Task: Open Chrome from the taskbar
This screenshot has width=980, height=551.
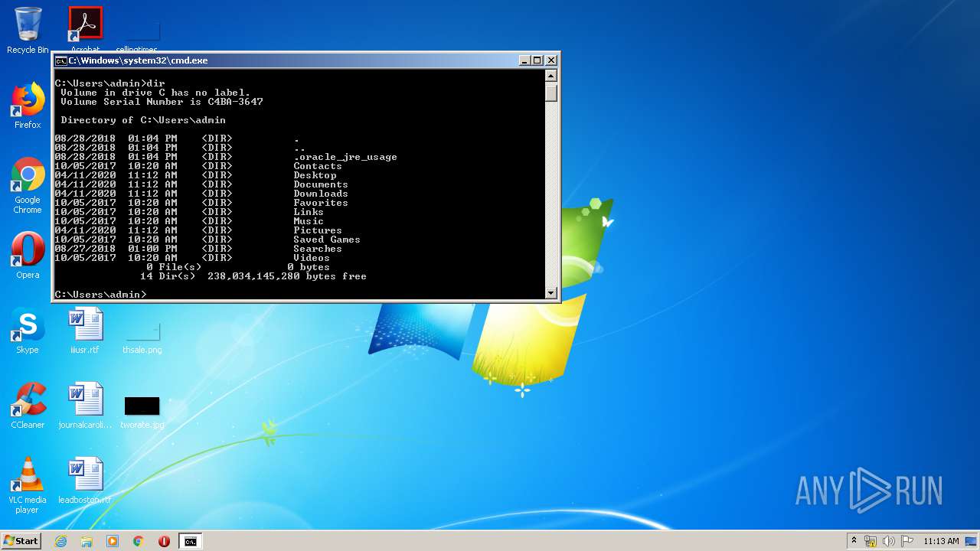Action: pos(139,541)
